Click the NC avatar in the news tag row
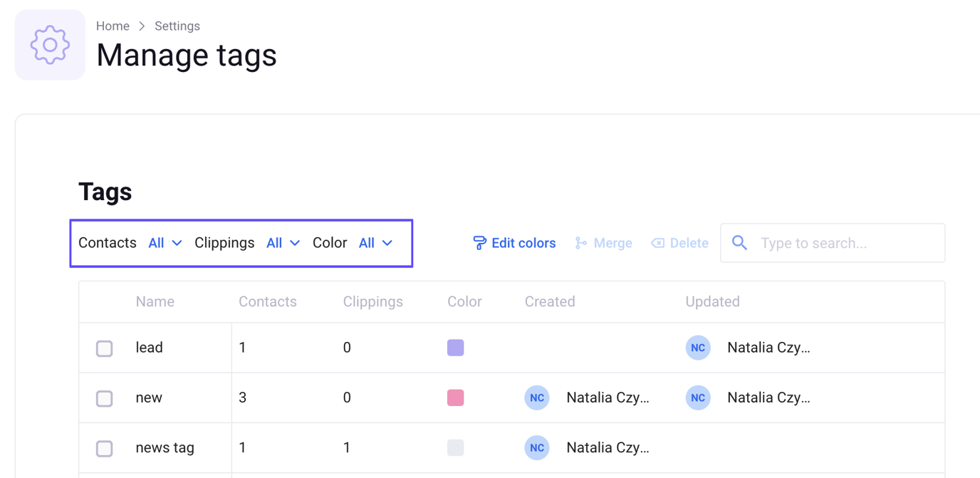This screenshot has height=478, width=980. (x=537, y=447)
